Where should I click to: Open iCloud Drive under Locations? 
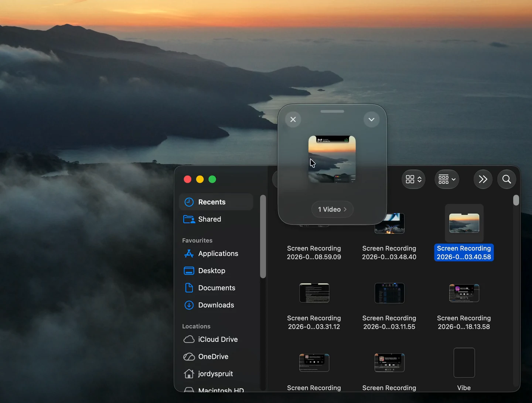[x=216, y=339]
